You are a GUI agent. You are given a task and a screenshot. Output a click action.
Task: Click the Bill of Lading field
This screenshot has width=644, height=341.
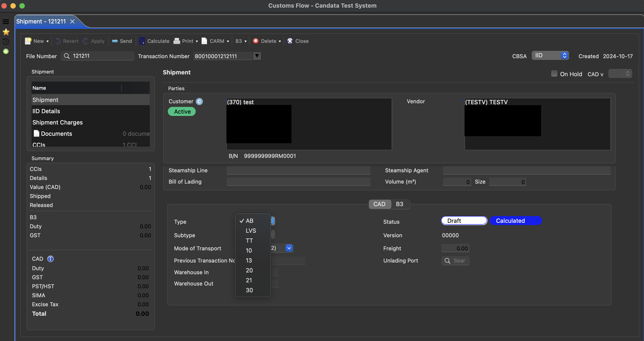pyautogui.click(x=298, y=182)
